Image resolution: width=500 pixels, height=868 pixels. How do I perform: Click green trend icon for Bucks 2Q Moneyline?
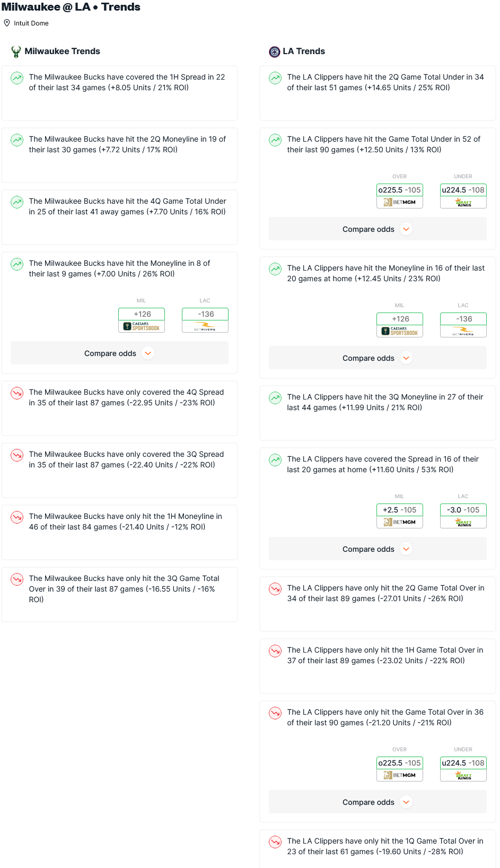click(17, 140)
